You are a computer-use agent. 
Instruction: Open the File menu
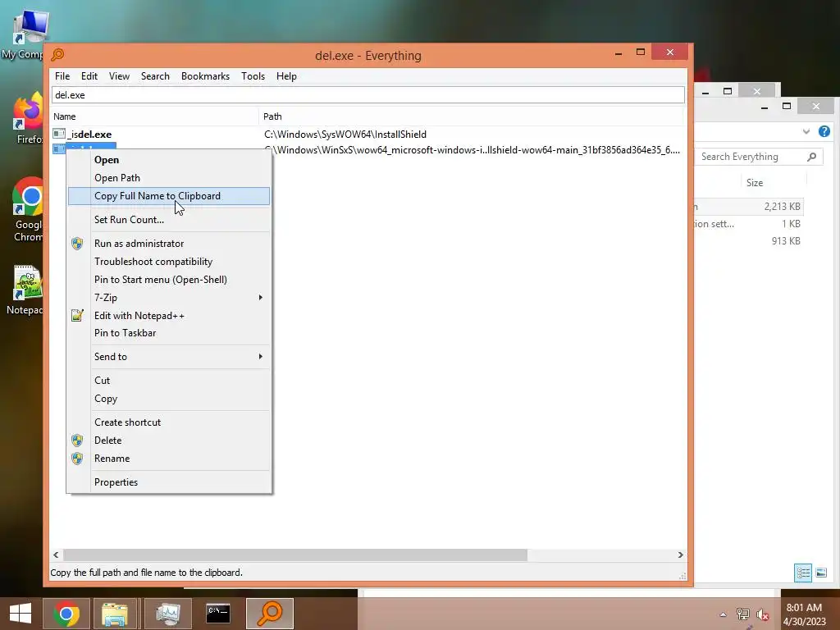pos(62,76)
